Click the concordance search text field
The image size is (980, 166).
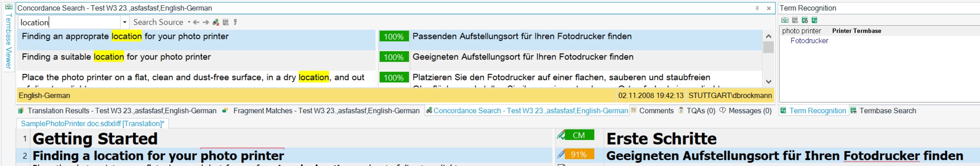[70, 22]
